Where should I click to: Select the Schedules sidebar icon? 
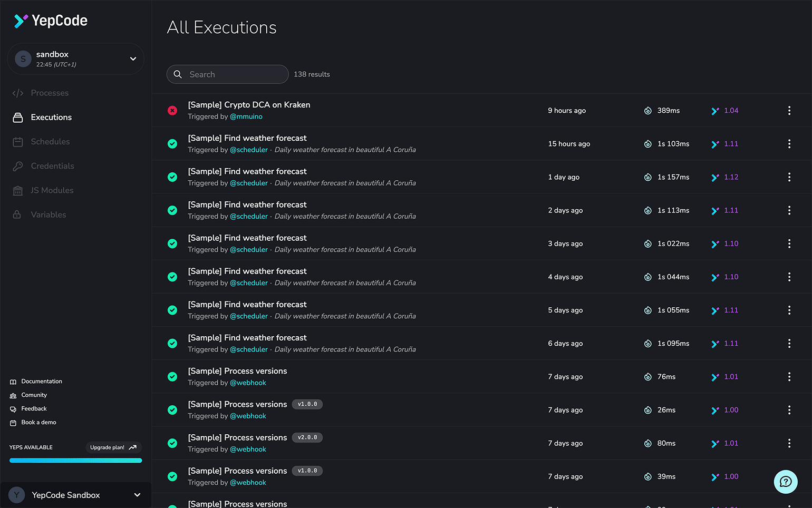[x=17, y=142]
